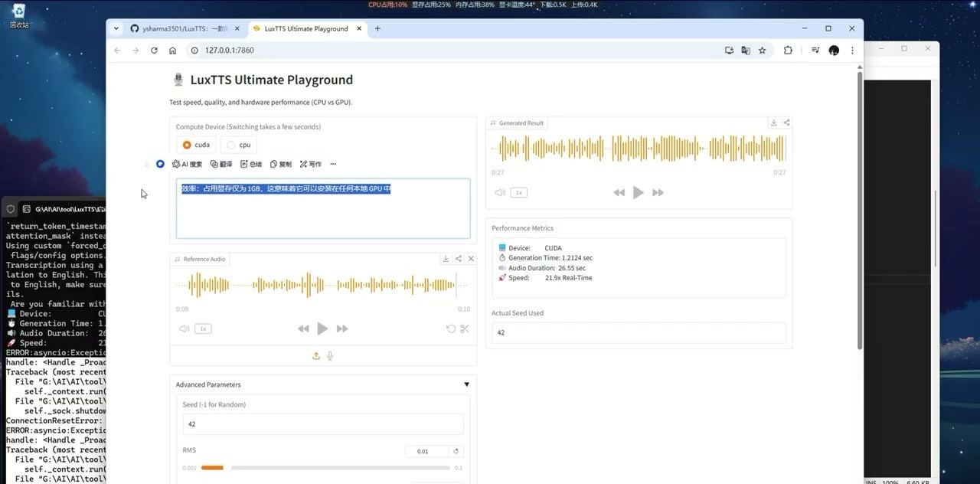Mute the Generated Result volume icon
The image size is (980, 484).
[499, 193]
